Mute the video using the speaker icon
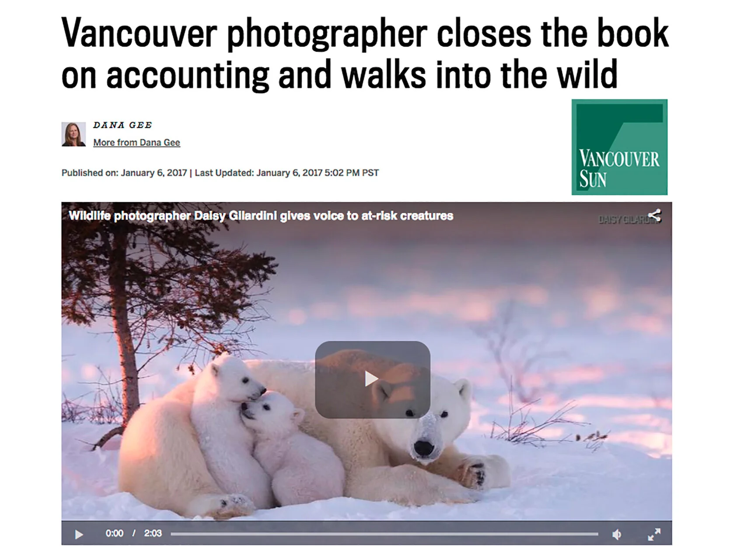 coord(617,534)
